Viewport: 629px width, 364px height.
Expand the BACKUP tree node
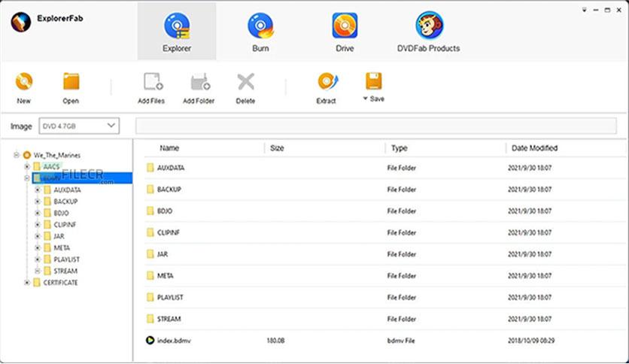click(x=38, y=202)
